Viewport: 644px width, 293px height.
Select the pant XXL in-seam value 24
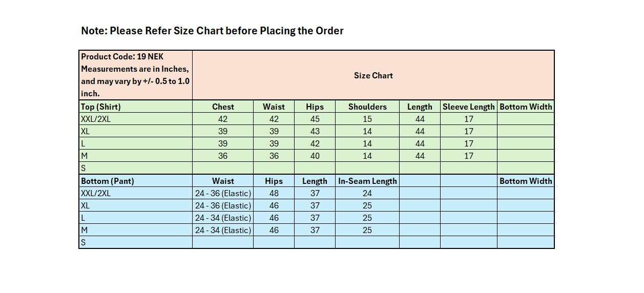click(367, 193)
